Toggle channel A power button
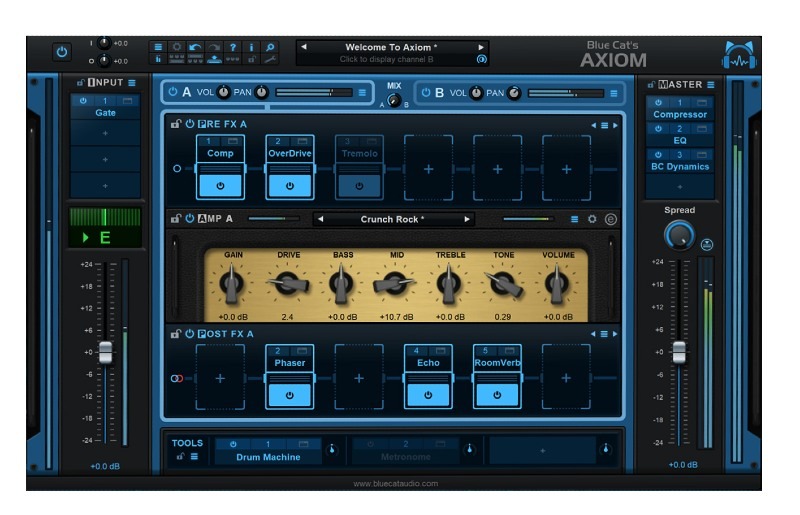This screenshot has width=800, height=515. 172,92
